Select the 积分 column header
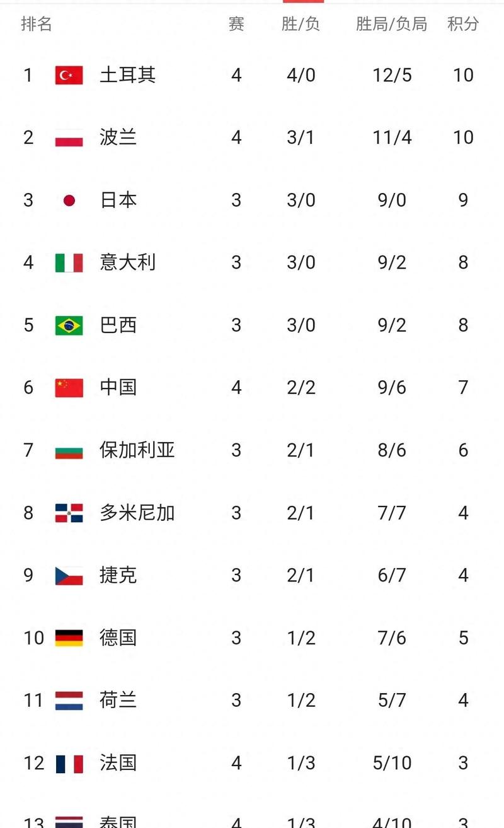Screen dimensions: 504x828 (463, 24)
